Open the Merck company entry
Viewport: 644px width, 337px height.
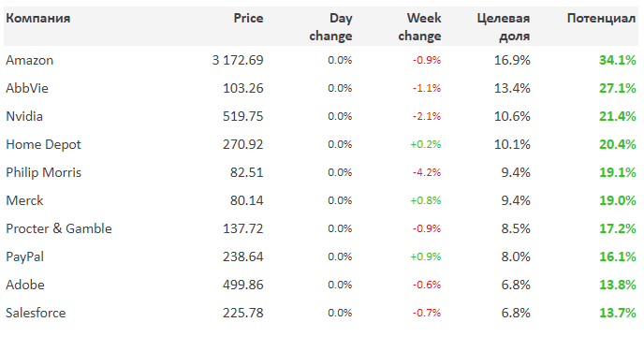point(24,200)
